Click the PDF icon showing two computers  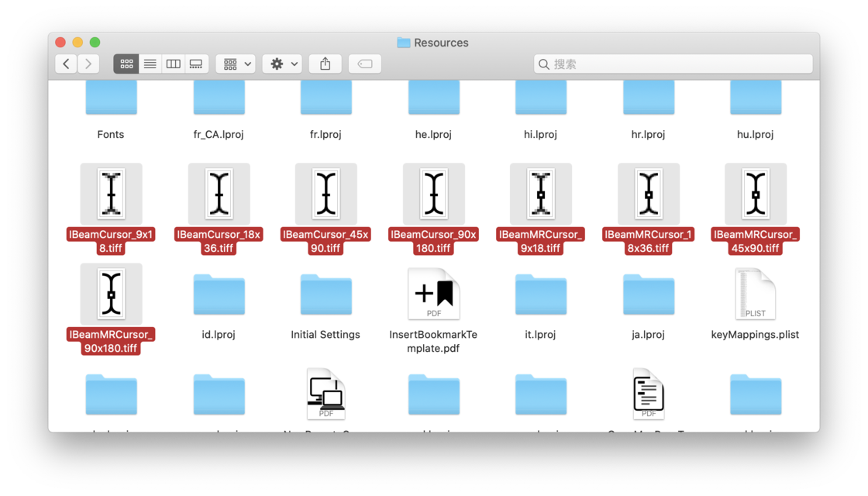[x=326, y=394]
